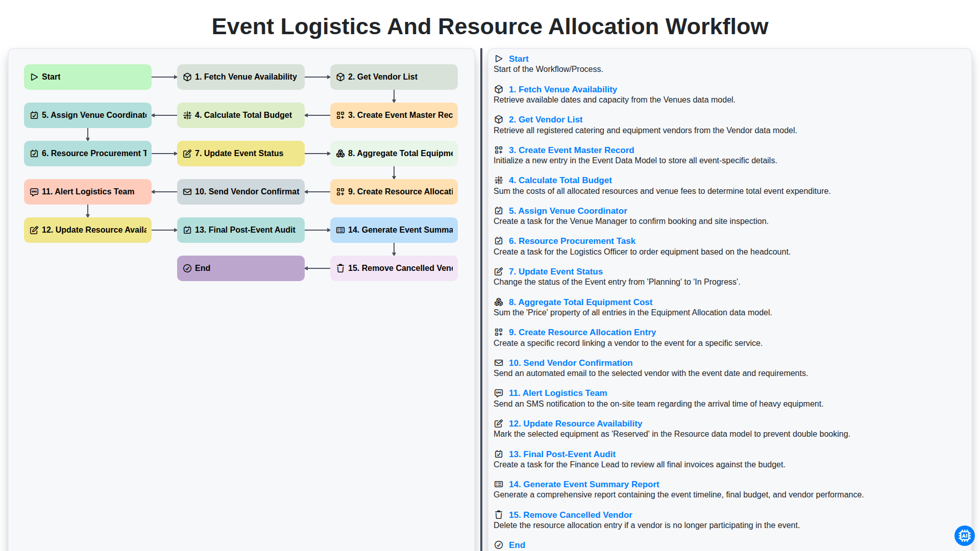The width and height of the screenshot is (980, 551).
Task: Open the 7. Update Event Status link
Action: 556,271
